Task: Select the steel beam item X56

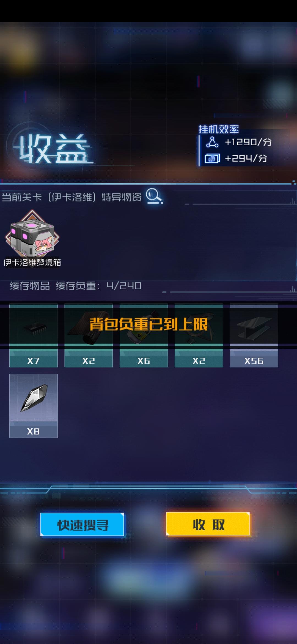Action: [254, 335]
